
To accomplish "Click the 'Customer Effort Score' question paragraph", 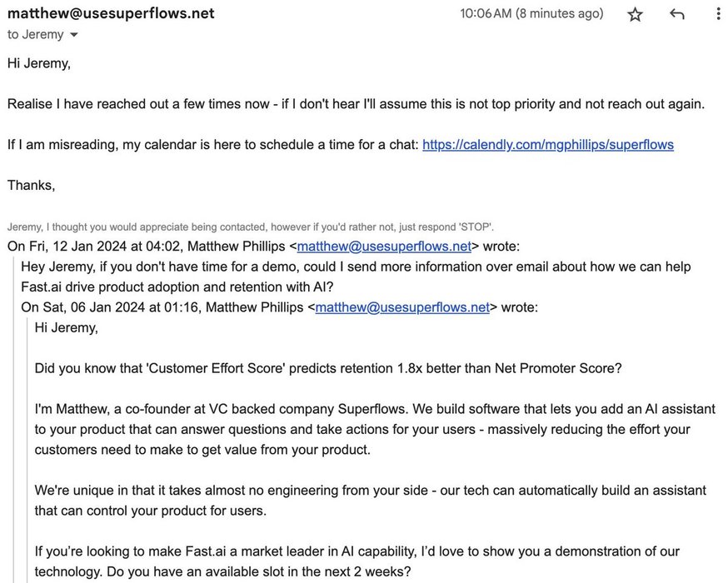I will 327,368.
